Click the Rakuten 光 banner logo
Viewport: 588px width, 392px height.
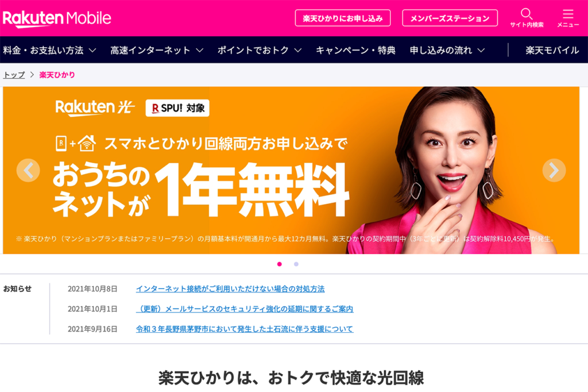coord(95,107)
